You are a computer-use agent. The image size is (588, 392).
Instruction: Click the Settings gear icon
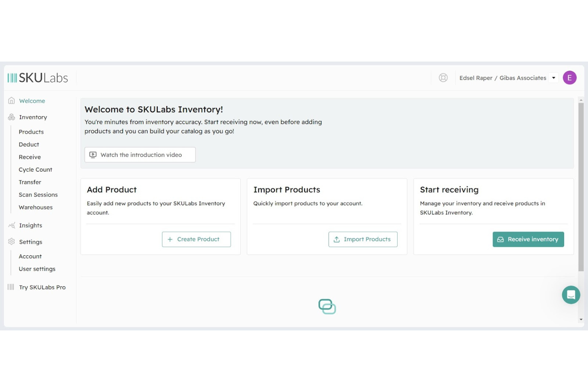12,241
